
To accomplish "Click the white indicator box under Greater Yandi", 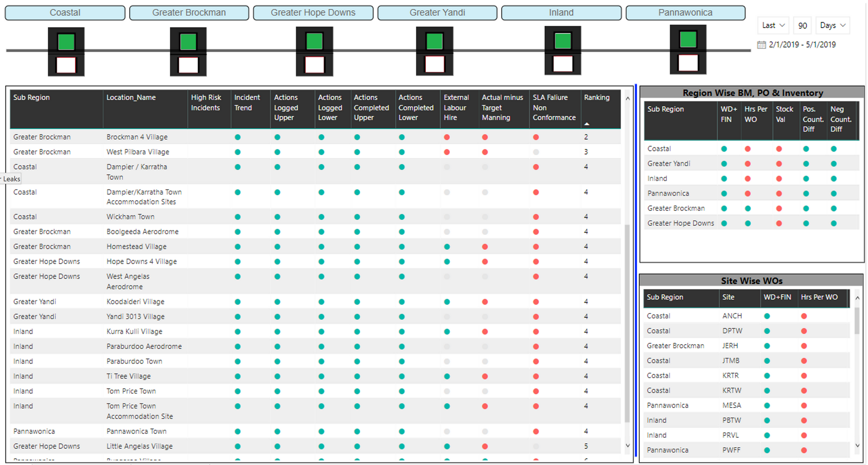I will click(434, 64).
